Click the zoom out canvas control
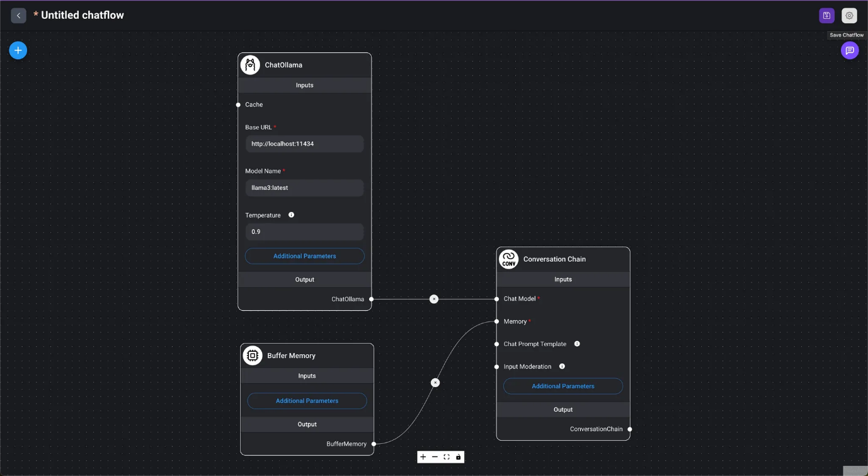This screenshot has height=476, width=868. pos(435,457)
